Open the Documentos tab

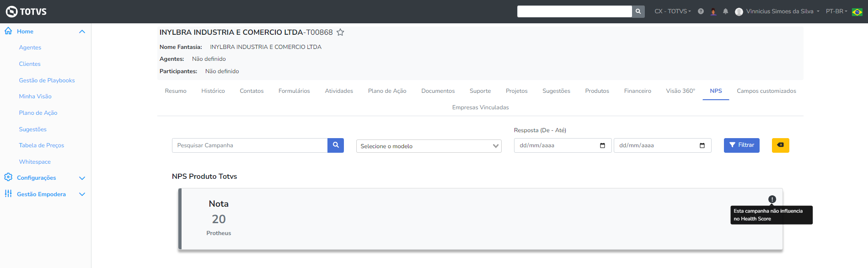[438, 91]
